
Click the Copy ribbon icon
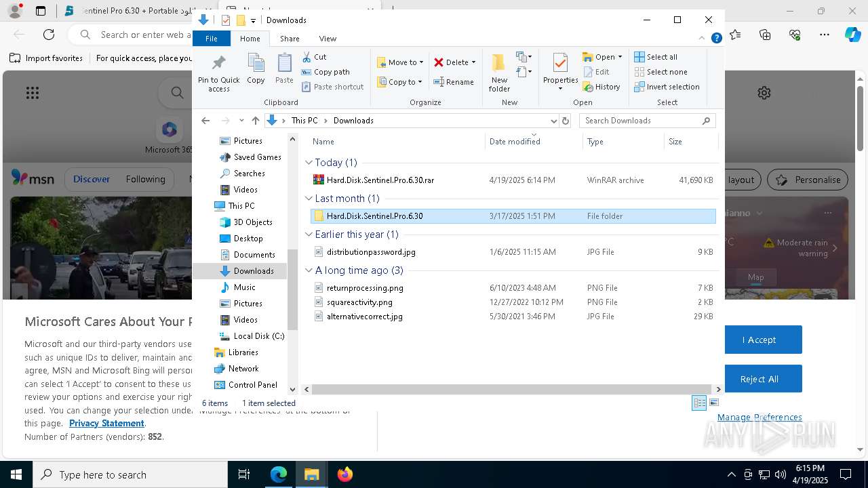click(256, 68)
